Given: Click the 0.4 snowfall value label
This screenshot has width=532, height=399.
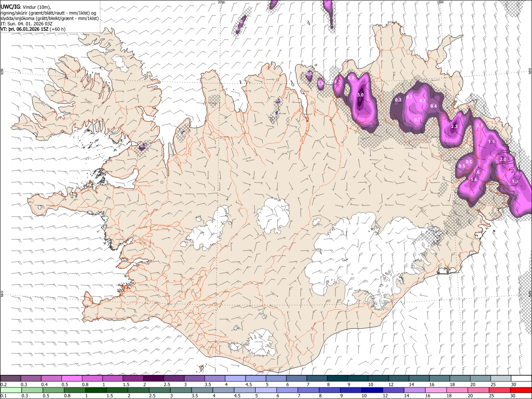Looking at the screenshot, I should coord(433,106).
